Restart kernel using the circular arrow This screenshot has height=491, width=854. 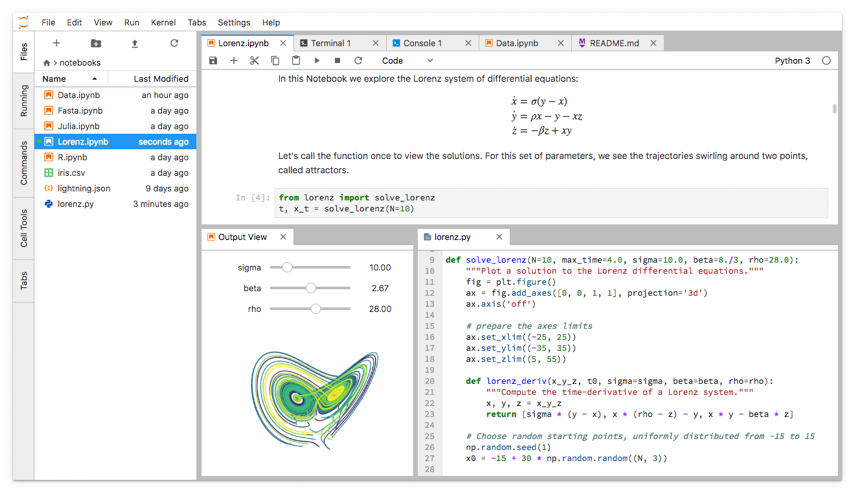click(x=358, y=60)
